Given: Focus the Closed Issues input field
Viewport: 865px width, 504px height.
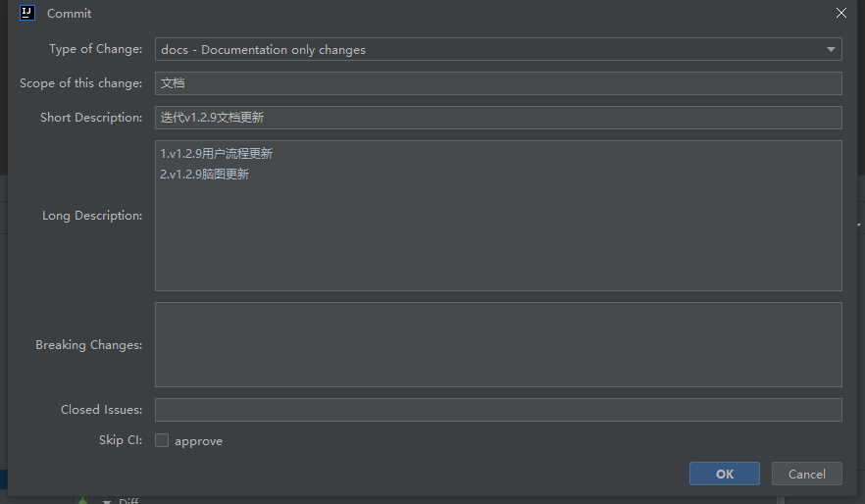Looking at the screenshot, I should tap(498, 410).
